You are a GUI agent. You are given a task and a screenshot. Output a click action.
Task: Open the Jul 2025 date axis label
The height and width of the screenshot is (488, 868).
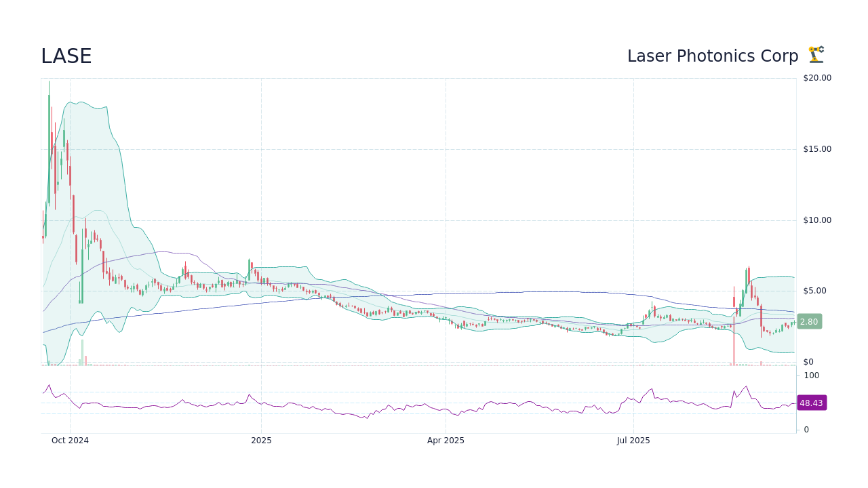point(633,440)
